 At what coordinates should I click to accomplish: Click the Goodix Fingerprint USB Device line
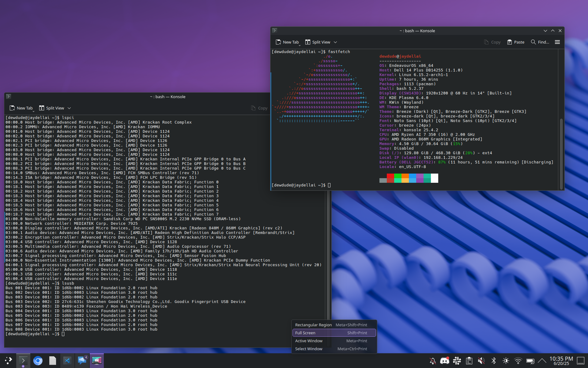[x=126, y=301]
